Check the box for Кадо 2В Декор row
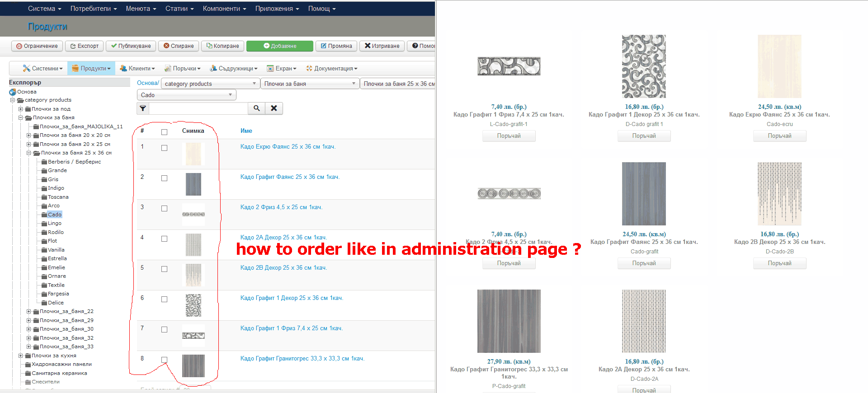This screenshot has width=868, height=393. pyautogui.click(x=164, y=269)
